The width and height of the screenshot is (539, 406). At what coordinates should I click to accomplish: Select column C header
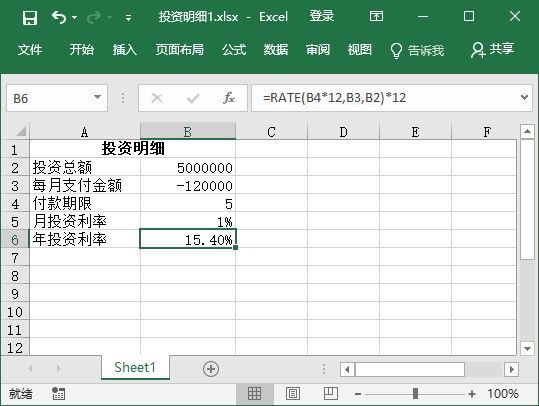click(x=272, y=132)
